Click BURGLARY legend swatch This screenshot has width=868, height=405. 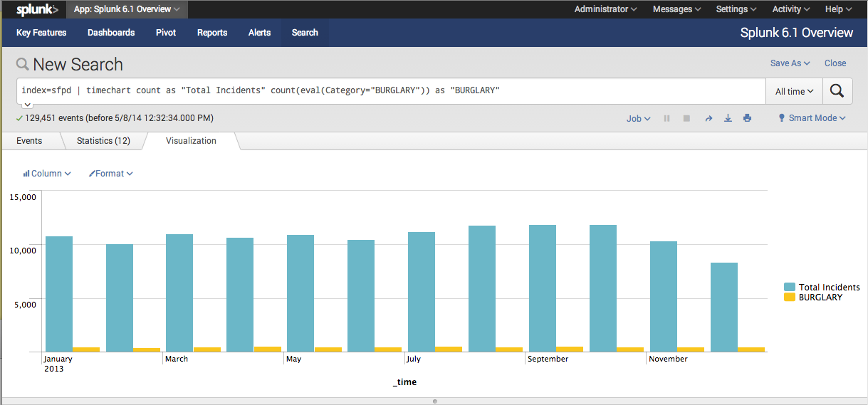790,297
